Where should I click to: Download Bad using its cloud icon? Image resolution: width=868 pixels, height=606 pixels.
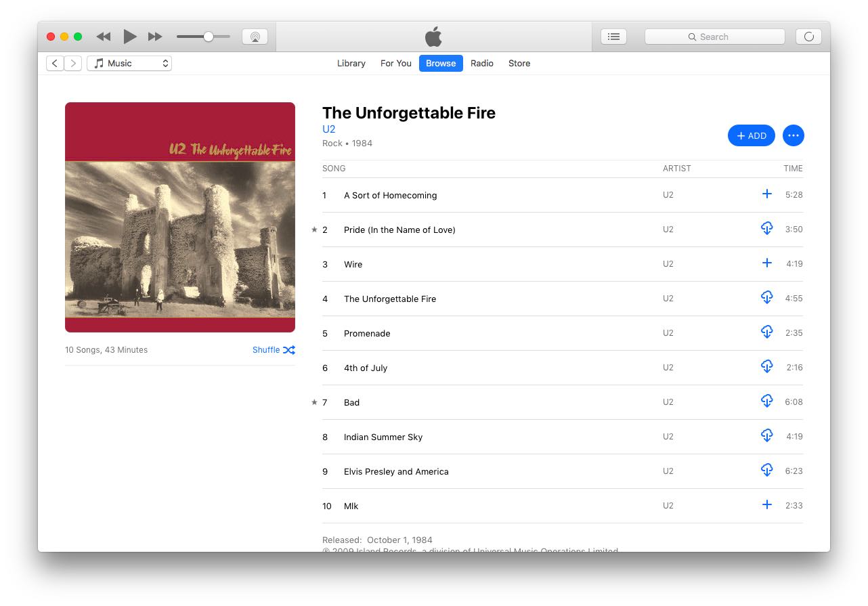(766, 402)
